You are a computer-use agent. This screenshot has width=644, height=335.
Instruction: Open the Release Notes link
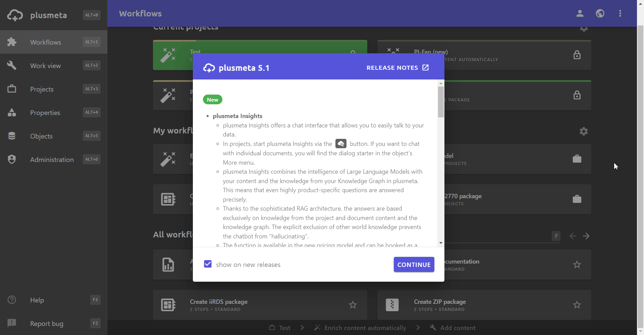tap(397, 68)
